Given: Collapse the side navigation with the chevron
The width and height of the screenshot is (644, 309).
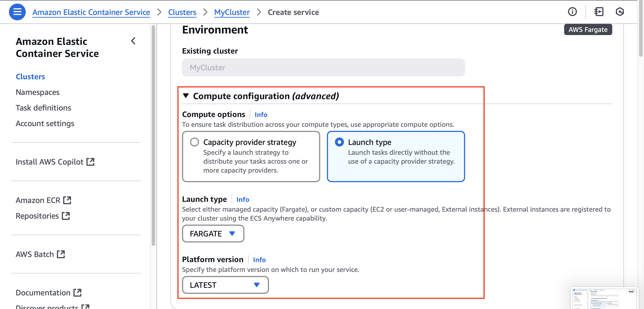Looking at the screenshot, I should (133, 41).
